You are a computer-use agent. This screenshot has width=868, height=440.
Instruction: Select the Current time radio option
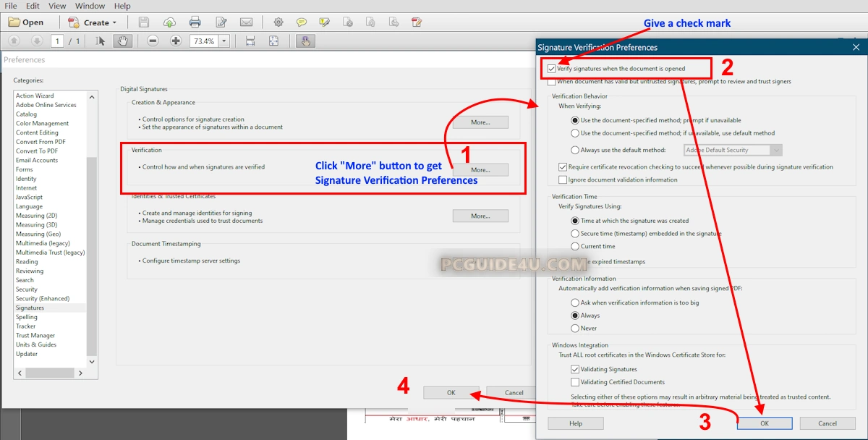575,247
